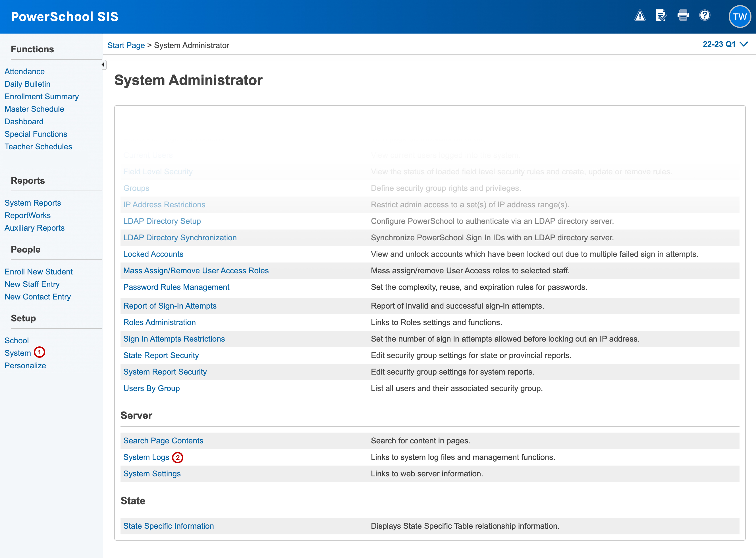This screenshot has width=756, height=558.
Task: Open the help question mark icon
Action: click(705, 16)
